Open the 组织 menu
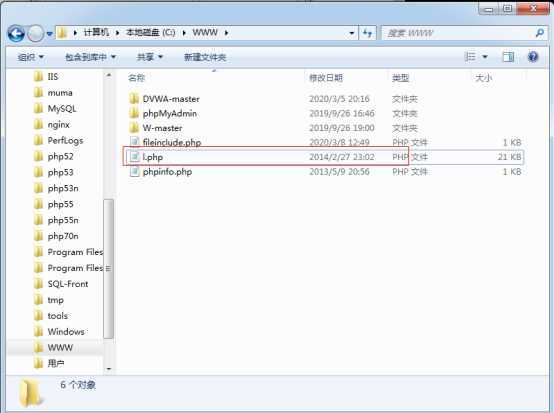 tap(30, 57)
